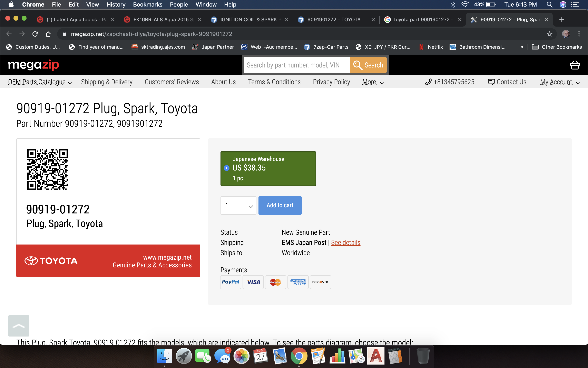The height and width of the screenshot is (368, 588).
Task: Open Trash from the Dock
Action: [x=423, y=356]
